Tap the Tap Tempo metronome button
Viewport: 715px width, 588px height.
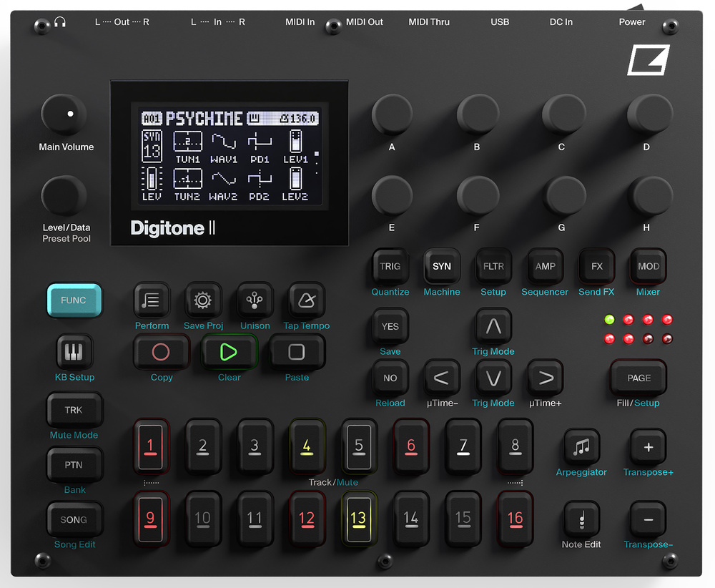coord(307,300)
